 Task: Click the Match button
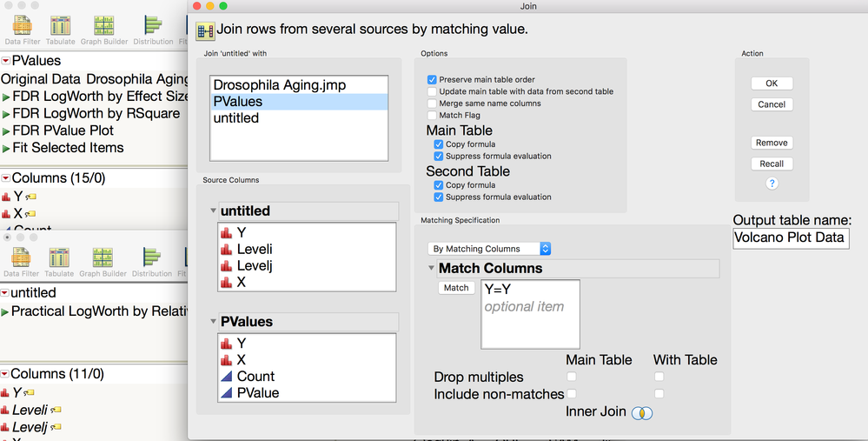click(x=456, y=288)
